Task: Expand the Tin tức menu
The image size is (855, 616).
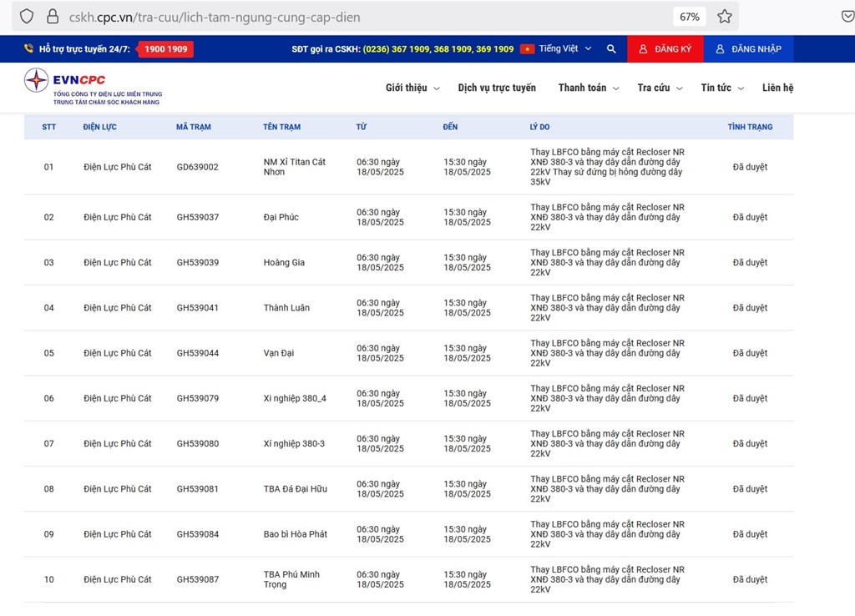Action: [x=721, y=88]
